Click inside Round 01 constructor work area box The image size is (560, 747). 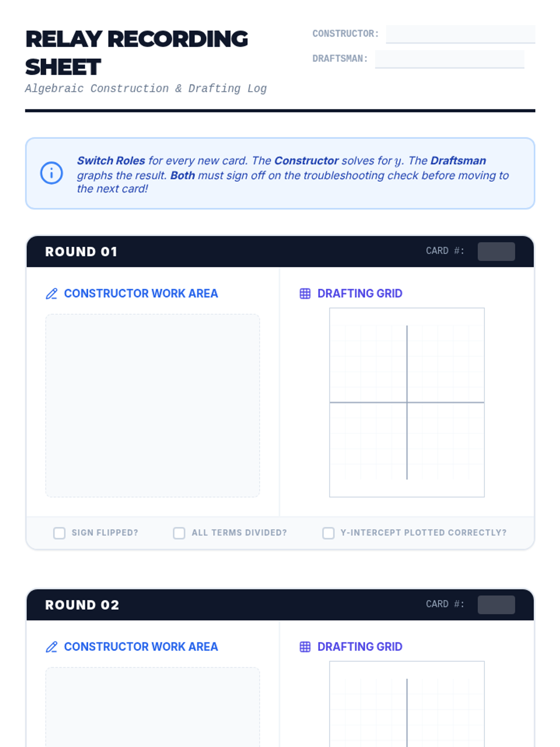[153, 405]
